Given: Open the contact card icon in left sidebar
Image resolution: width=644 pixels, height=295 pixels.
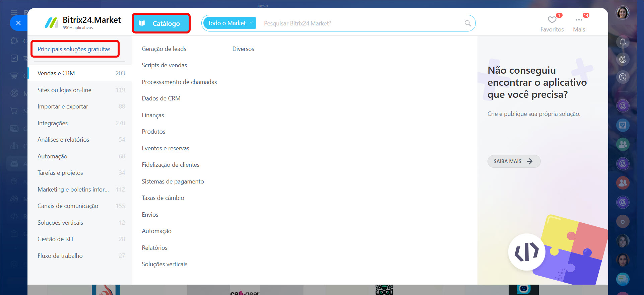Looking at the screenshot, I should (x=14, y=128).
